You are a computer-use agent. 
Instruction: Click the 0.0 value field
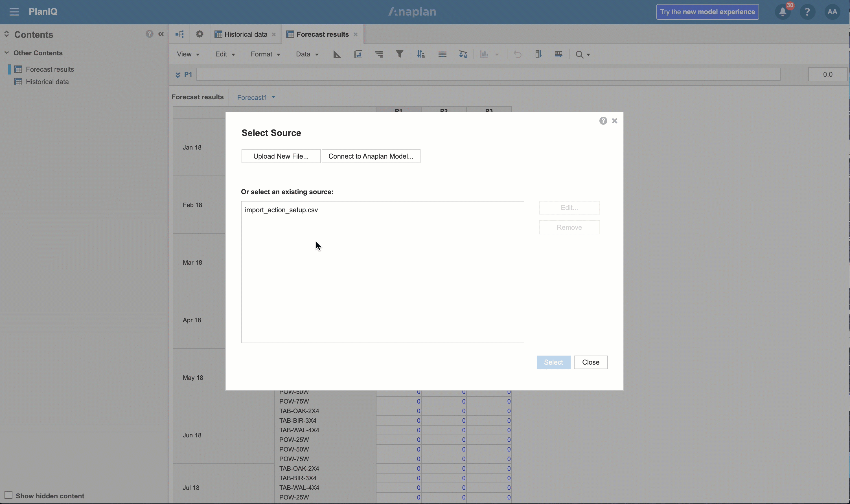tap(828, 74)
